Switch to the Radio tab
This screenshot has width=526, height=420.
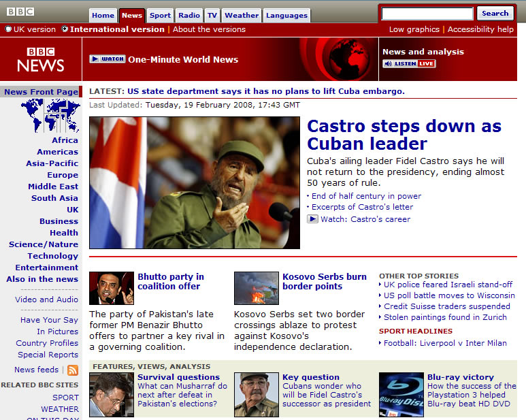189,16
